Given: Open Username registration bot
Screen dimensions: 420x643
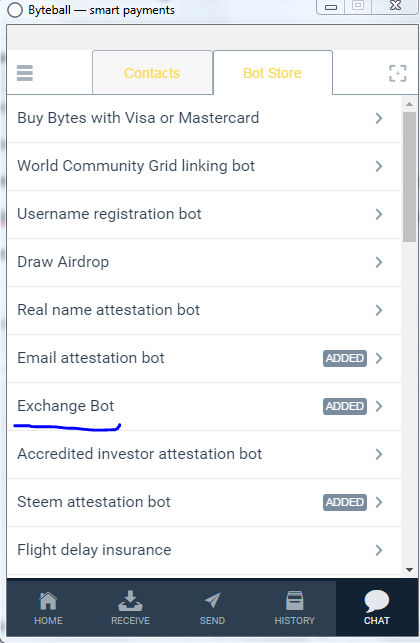Looking at the screenshot, I should pyautogui.click(x=204, y=214).
